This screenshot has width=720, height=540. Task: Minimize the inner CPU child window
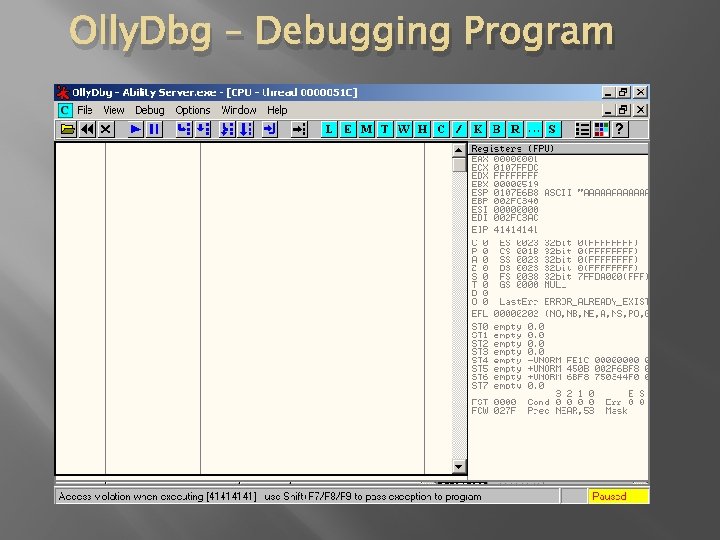tap(608, 110)
